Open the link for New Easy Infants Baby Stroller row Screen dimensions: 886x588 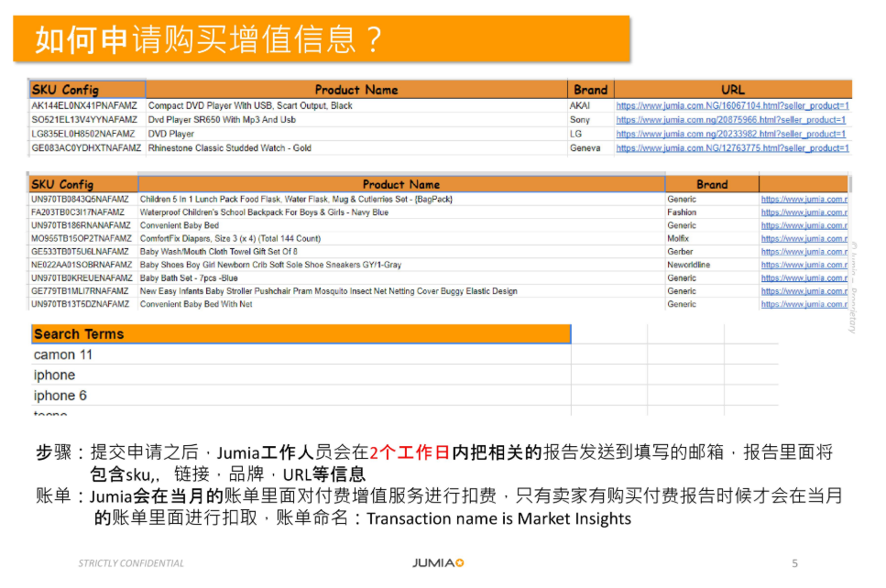point(804,291)
